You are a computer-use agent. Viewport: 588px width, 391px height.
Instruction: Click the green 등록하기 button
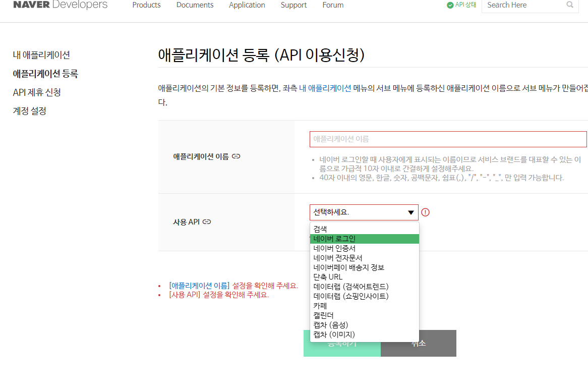coord(342,349)
